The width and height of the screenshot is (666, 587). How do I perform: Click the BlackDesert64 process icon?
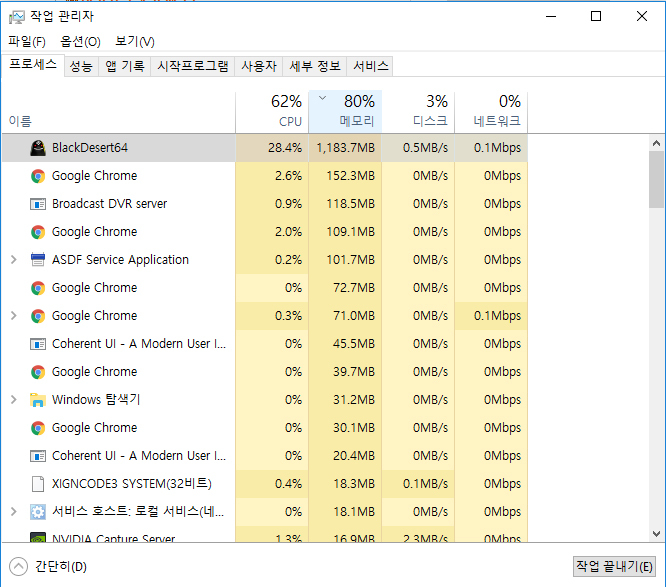(x=38, y=148)
